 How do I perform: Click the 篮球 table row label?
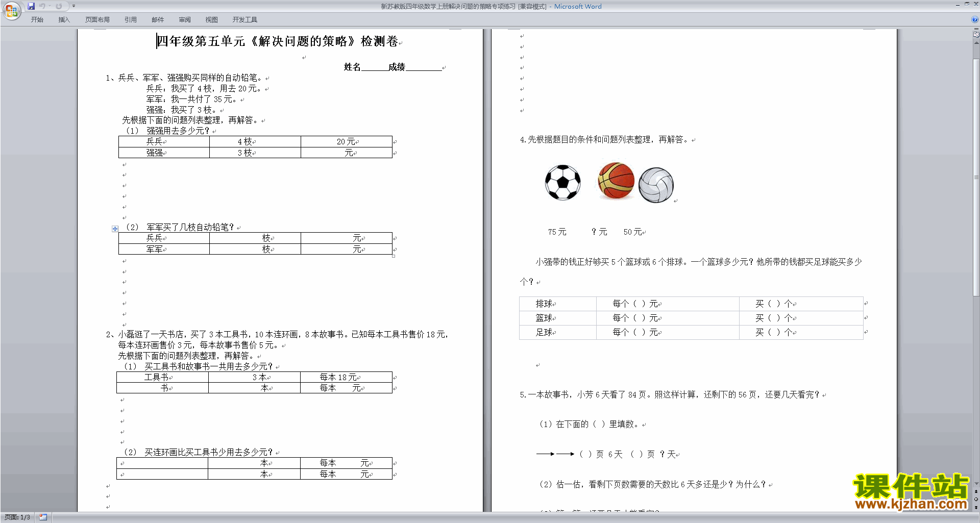pyautogui.click(x=544, y=318)
